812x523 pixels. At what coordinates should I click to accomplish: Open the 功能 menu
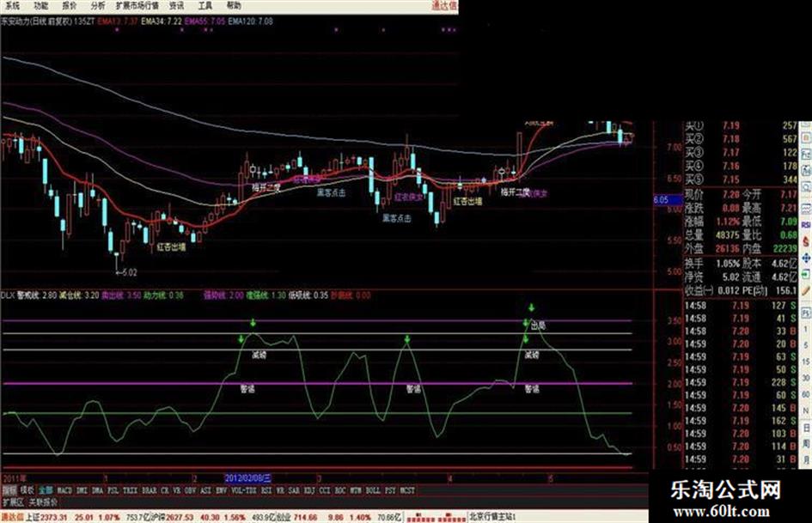(41, 6)
